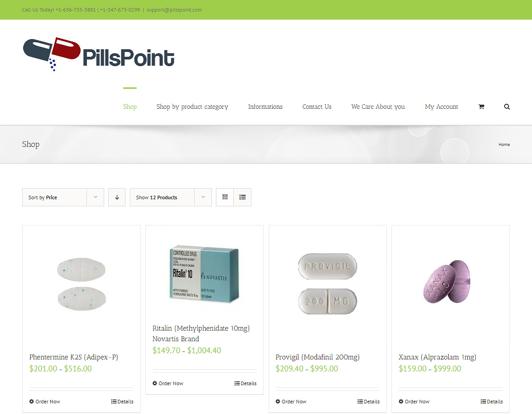Open the My Account menu
The image size is (532, 414).
(x=442, y=106)
